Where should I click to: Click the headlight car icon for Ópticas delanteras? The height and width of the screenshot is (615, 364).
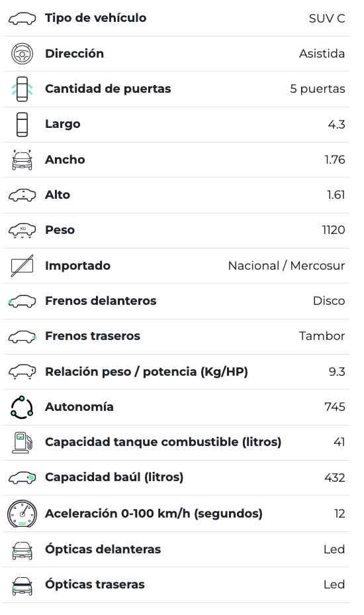point(23,549)
